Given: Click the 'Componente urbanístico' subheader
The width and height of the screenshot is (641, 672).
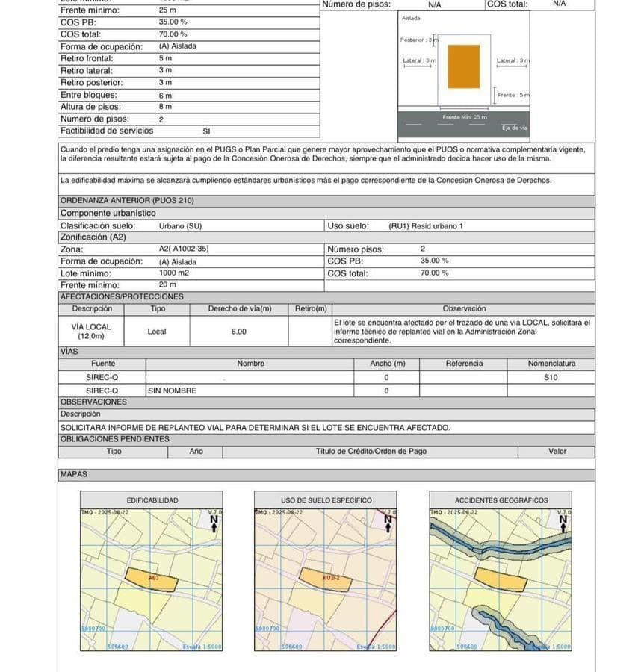Looking at the screenshot, I should coord(326,213).
